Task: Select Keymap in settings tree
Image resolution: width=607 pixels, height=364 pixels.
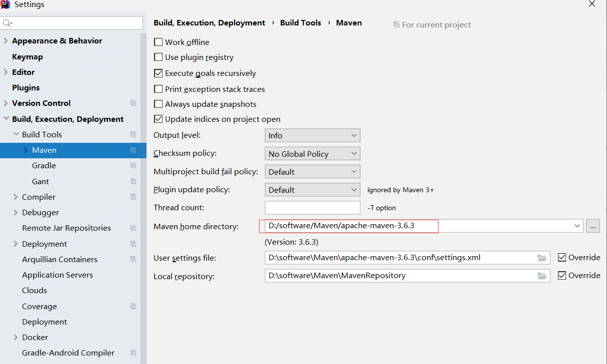Action: coord(27,56)
